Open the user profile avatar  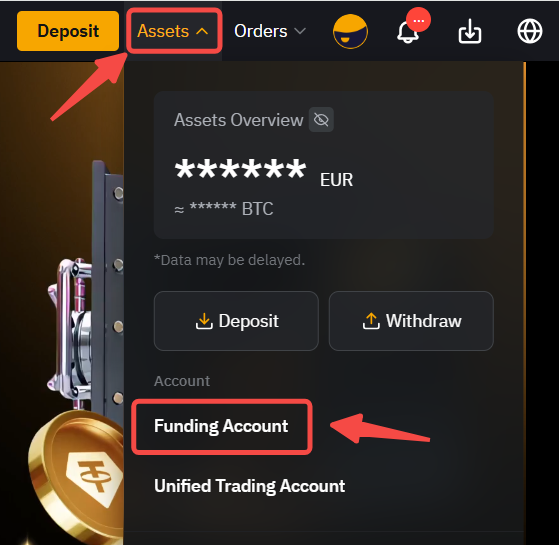[350, 31]
